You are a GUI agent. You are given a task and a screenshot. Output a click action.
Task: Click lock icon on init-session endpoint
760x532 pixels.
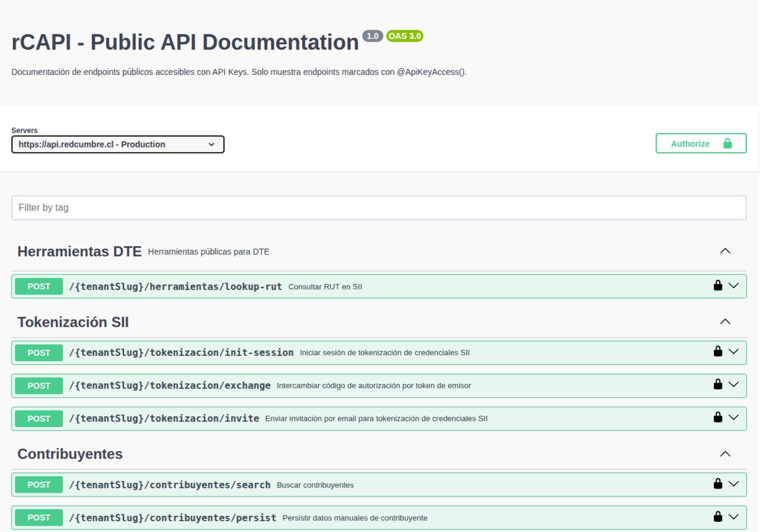[x=717, y=352]
